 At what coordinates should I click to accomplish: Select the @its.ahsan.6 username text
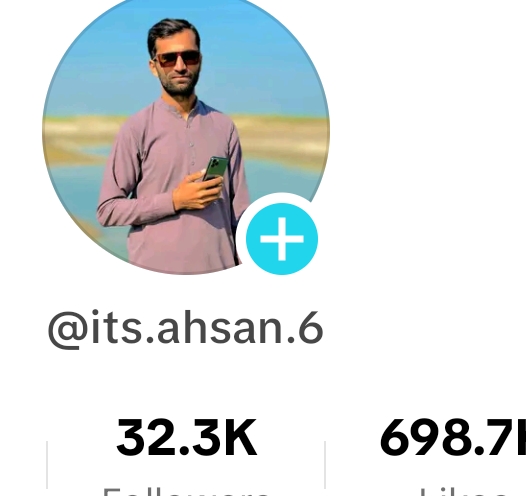coord(186,329)
